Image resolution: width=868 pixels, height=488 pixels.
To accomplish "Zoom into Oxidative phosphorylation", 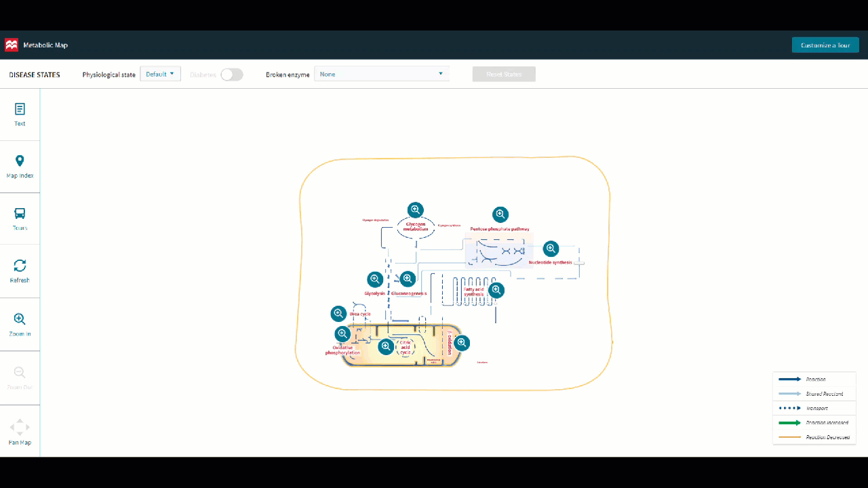I will (342, 333).
